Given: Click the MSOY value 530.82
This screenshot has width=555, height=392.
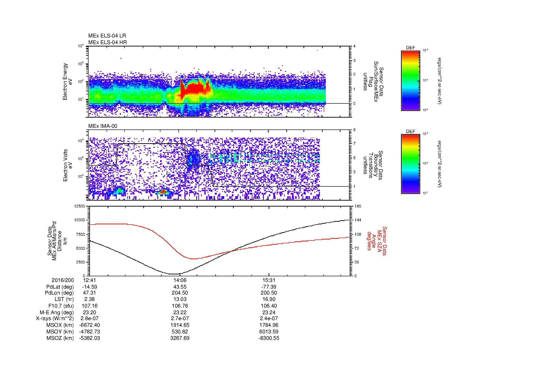Looking at the screenshot, I should coord(180,332).
